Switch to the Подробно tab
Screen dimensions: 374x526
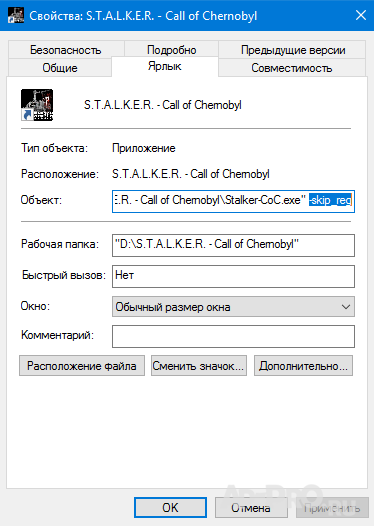click(x=171, y=50)
